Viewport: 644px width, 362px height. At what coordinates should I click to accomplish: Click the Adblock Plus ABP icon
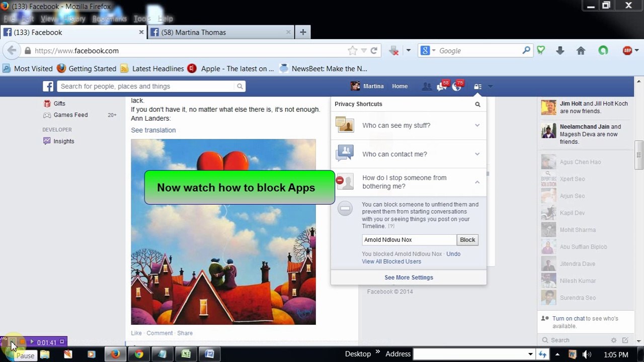627,51
